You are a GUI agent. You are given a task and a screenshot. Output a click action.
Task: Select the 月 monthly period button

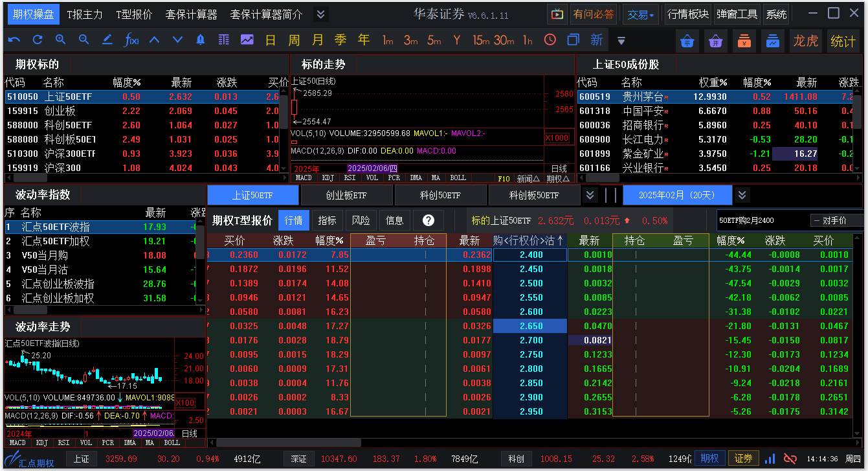pyautogui.click(x=317, y=40)
